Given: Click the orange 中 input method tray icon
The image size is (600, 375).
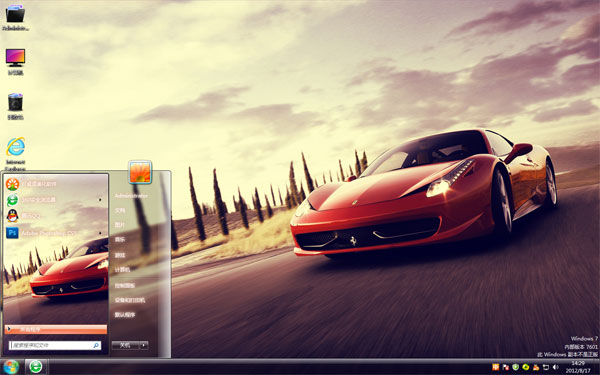Looking at the screenshot, I should tap(496, 367).
